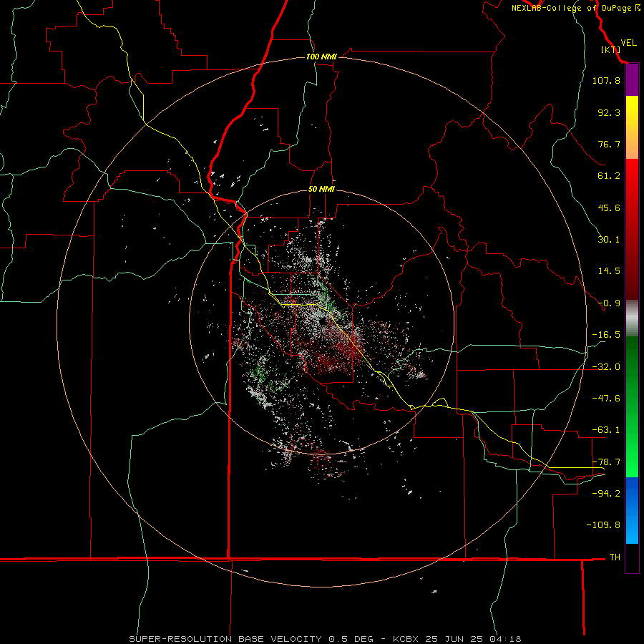Click the VEL legend title
Viewport: 644px width, 644px height.
(628, 43)
